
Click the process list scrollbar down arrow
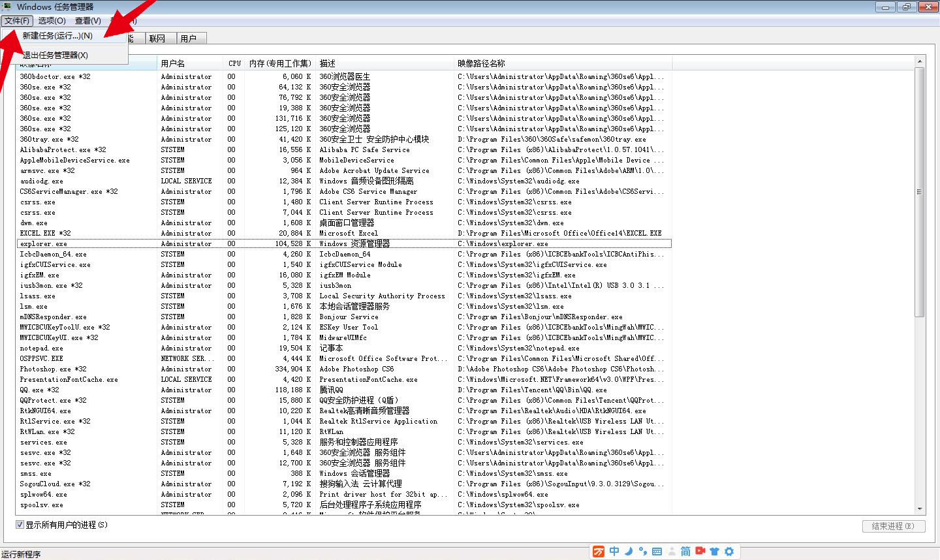pyautogui.click(x=920, y=508)
